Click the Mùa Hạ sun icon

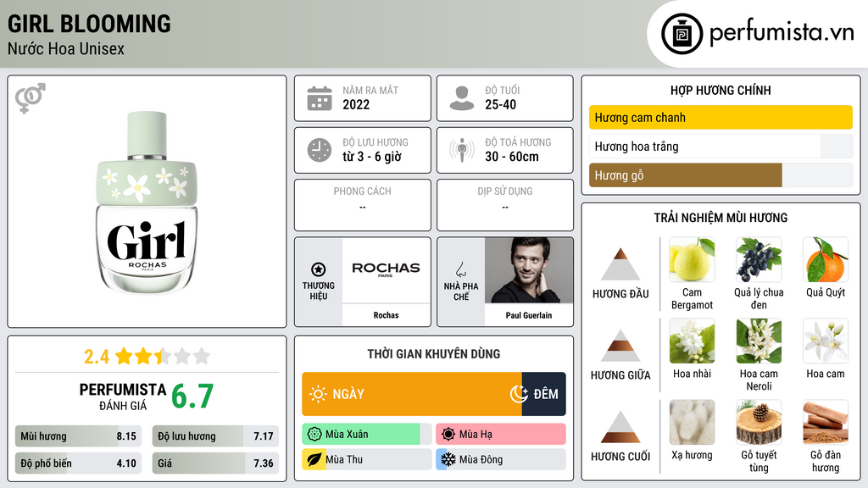click(448, 435)
